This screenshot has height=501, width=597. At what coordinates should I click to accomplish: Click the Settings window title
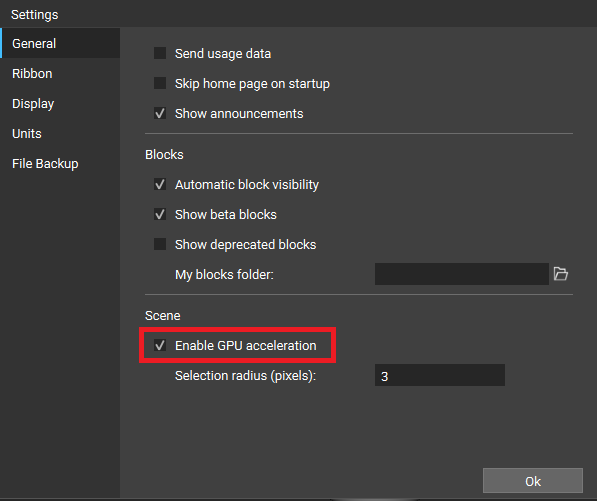(x=35, y=14)
